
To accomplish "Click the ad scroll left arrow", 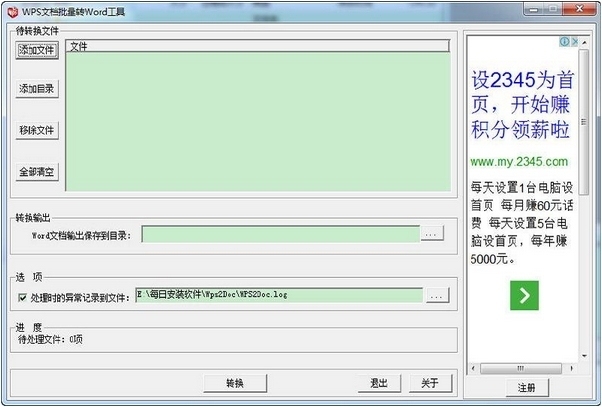I will [473, 368].
